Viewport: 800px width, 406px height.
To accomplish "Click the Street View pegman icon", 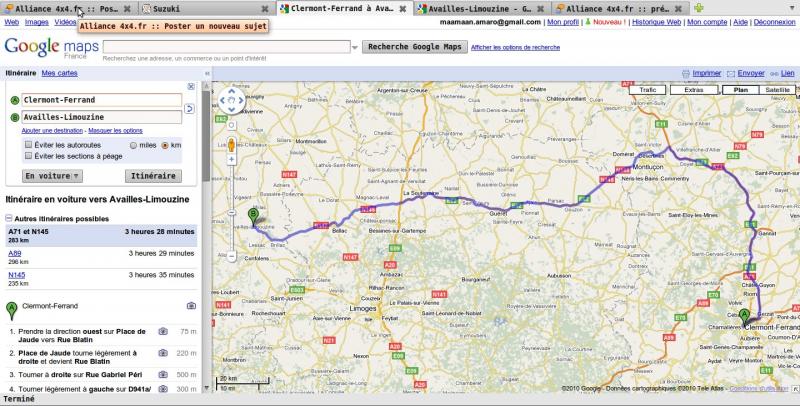I will tap(232, 145).
